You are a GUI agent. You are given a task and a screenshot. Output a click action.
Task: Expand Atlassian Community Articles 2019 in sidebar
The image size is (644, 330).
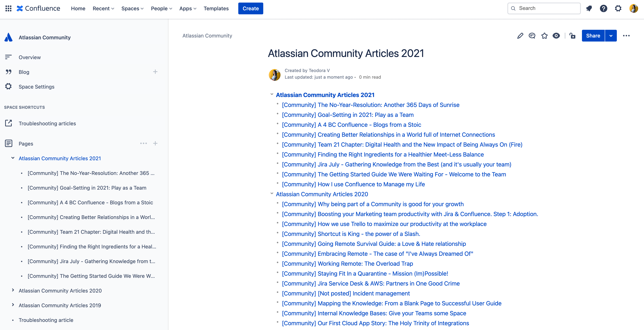point(13,305)
